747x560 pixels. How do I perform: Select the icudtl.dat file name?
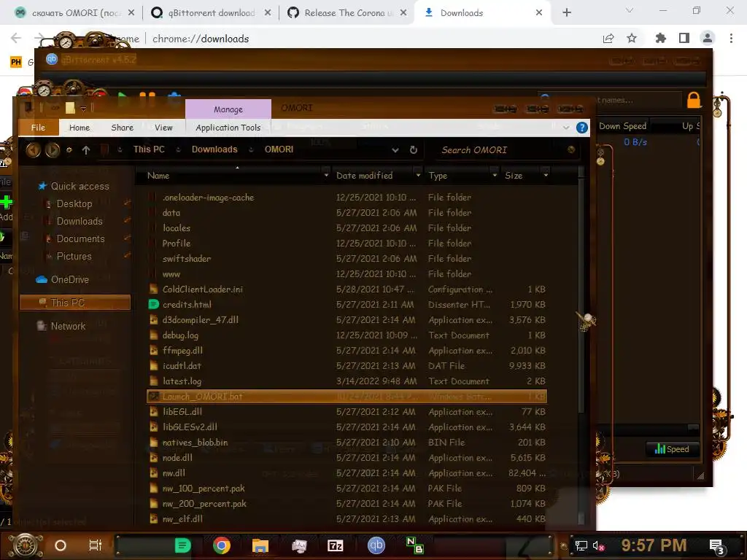182,366
